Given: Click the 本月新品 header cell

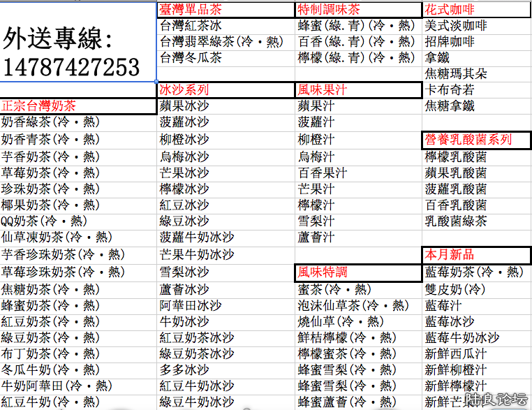Looking at the screenshot, I should 450,255.
